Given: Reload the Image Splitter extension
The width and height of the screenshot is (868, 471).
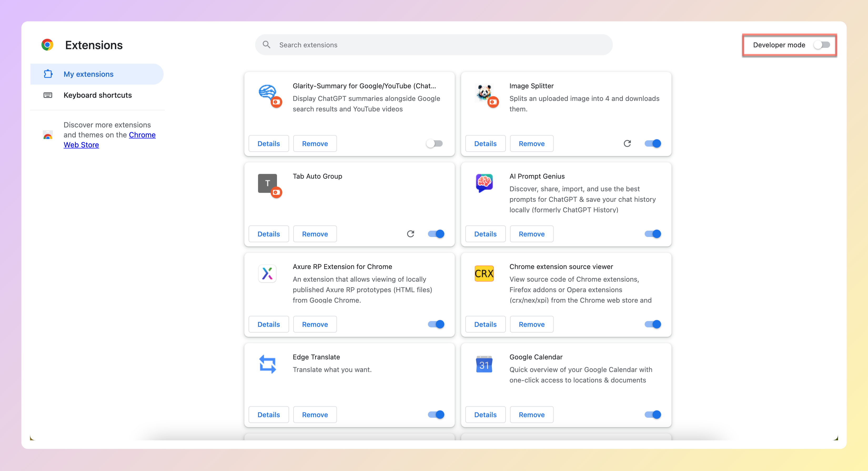Looking at the screenshot, I should click(627, 144).
